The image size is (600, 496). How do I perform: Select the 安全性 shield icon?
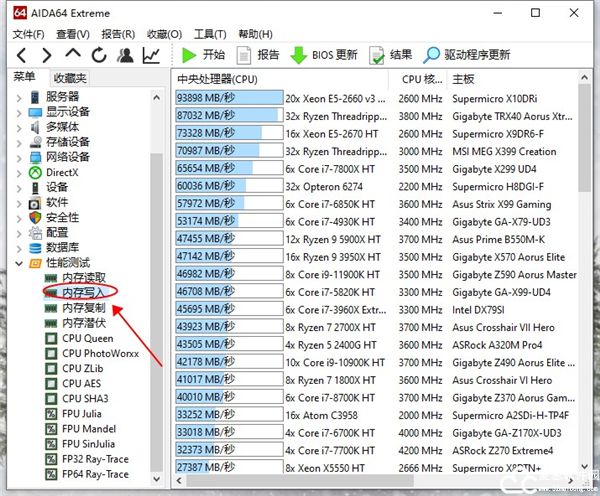click(x=35, y=218)
